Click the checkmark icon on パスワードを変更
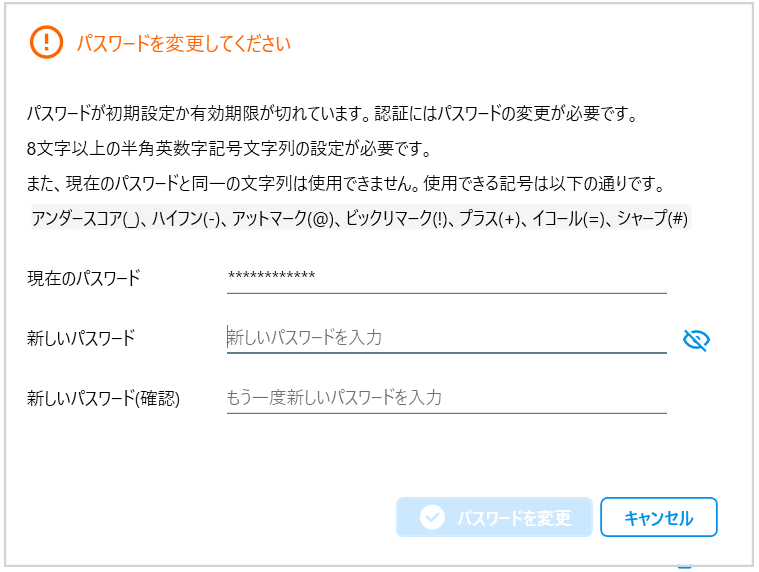The height and width of the screenshot is (572, 759). click(x=432, y=517)
